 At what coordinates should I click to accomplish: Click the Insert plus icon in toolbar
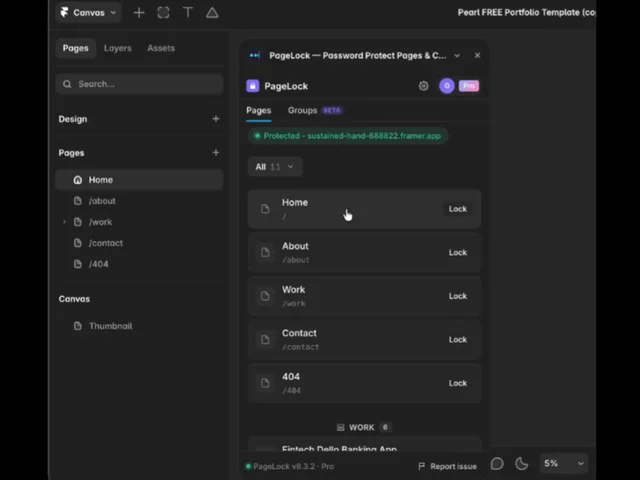(139, 13)
